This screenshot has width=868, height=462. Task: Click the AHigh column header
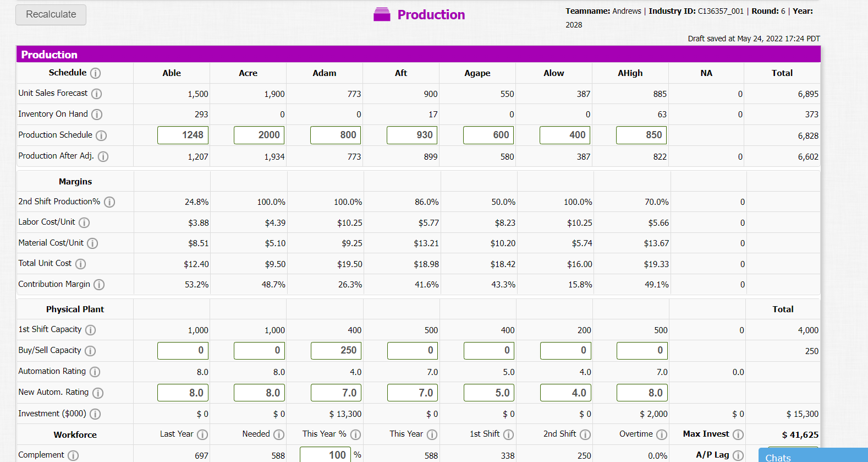630,73
